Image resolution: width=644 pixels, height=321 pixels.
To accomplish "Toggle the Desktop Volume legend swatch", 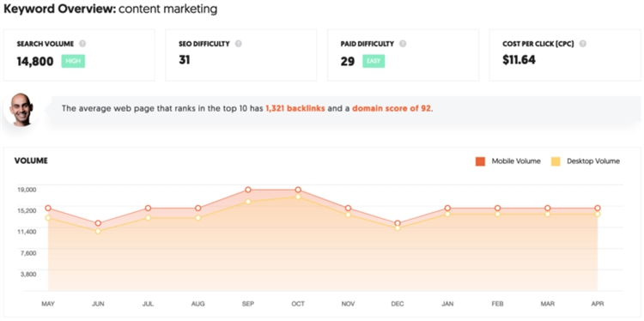I will [x=556, y=161].
